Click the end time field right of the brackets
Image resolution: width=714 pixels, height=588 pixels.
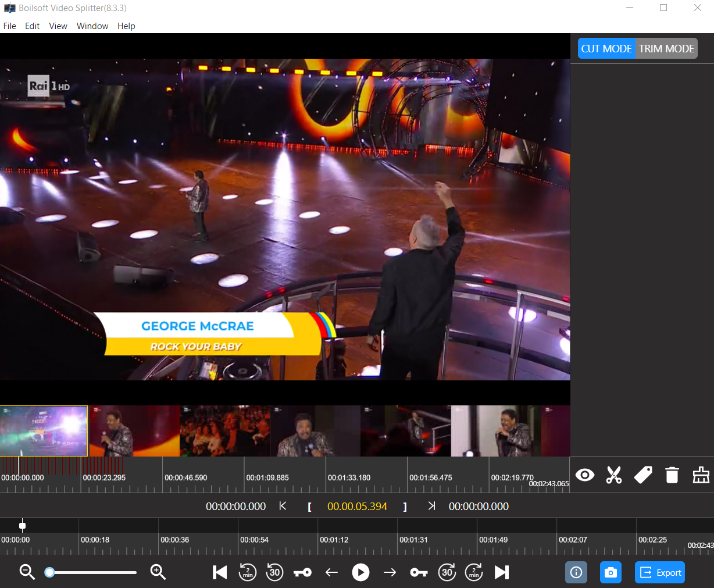coord(479,507)
